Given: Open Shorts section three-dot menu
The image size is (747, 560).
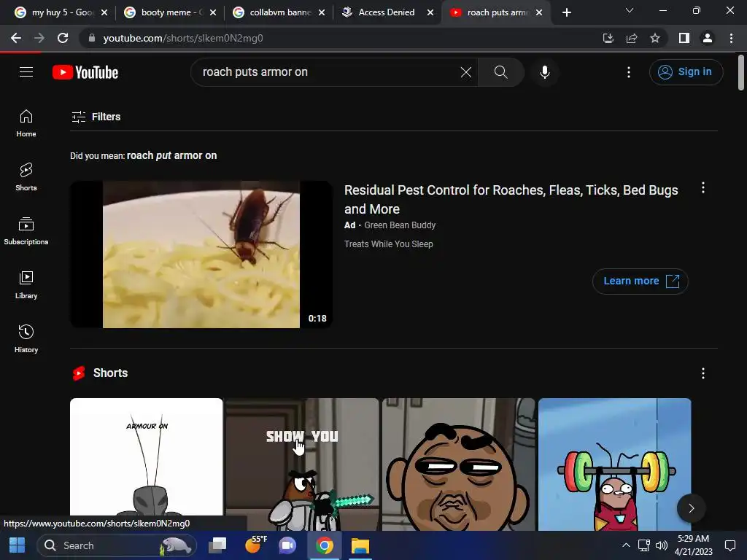Looking at the screenshot, I should pos(703,373).
